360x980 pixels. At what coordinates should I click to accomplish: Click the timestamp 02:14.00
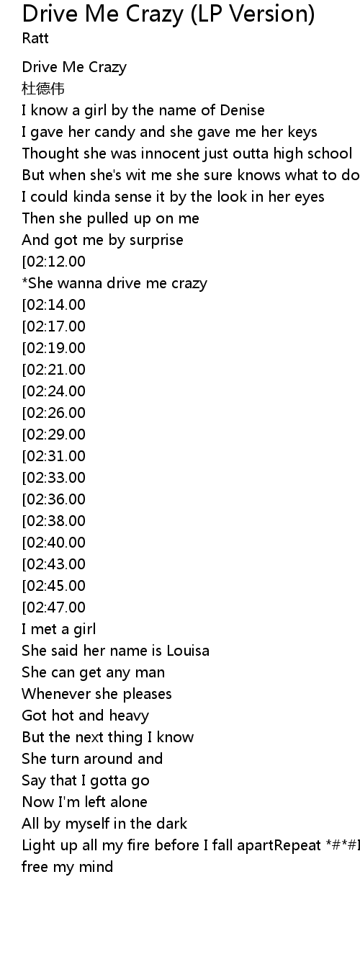(53, 305)
